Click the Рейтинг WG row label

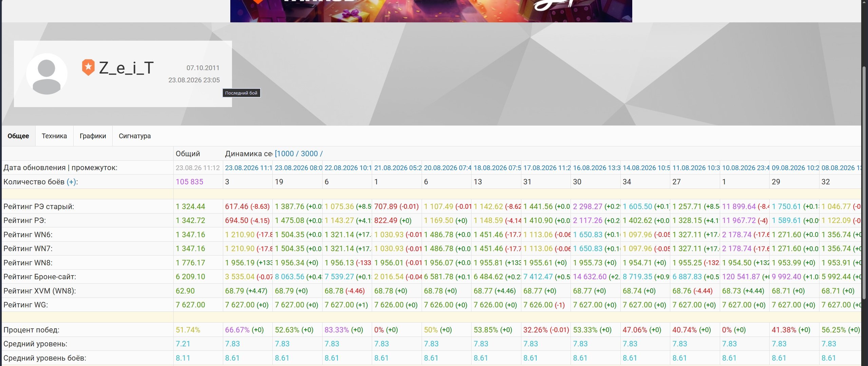click(26, 305)
